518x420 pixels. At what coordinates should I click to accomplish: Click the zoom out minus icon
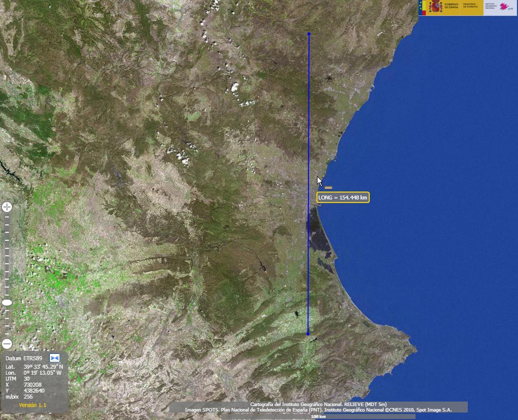click(x=6, y=344)
